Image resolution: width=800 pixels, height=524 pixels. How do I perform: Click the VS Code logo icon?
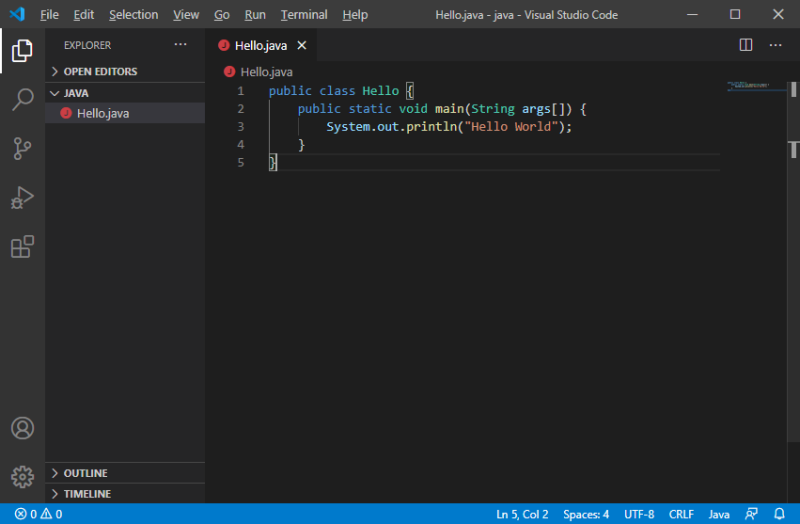point(17,14)
